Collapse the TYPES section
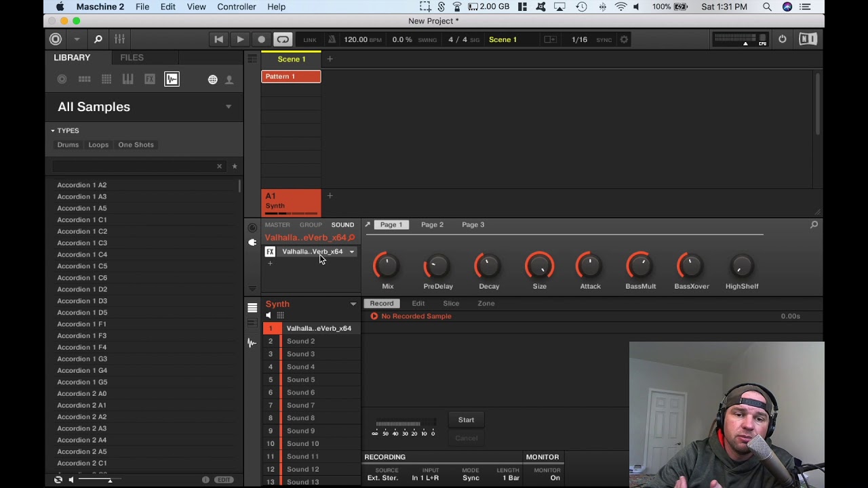The height and width of the screenshot is (488, 868). pos(52,130)
